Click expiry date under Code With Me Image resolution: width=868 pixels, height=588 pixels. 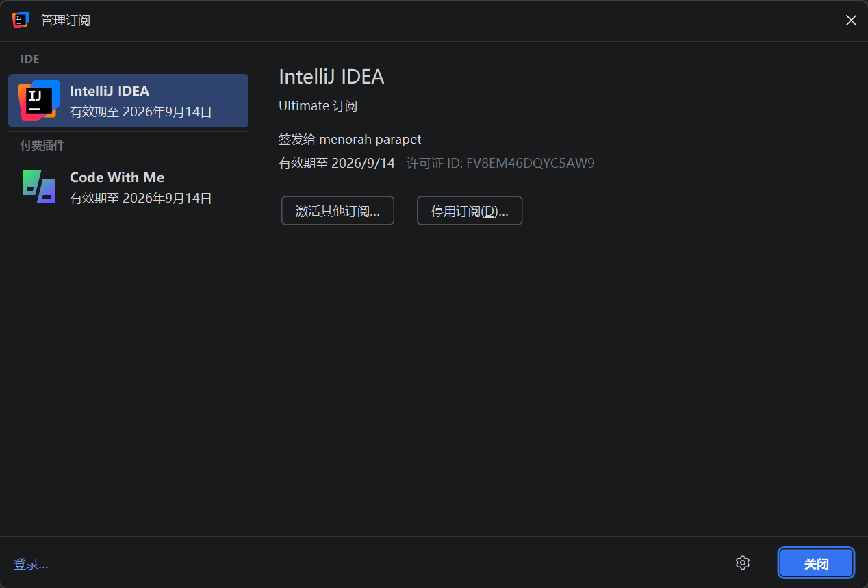coord(141,199)
